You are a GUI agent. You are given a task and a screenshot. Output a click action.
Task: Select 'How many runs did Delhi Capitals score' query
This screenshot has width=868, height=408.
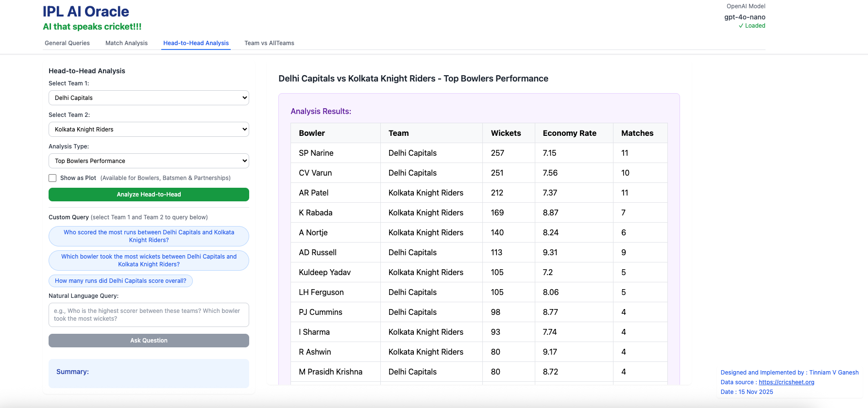coord(120,281)
